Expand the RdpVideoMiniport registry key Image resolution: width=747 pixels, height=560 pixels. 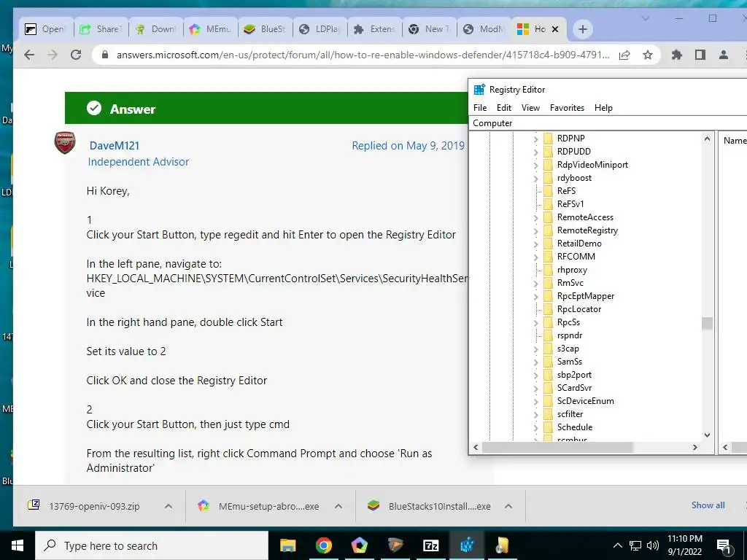pyautogui.click(x=535, y=165)
